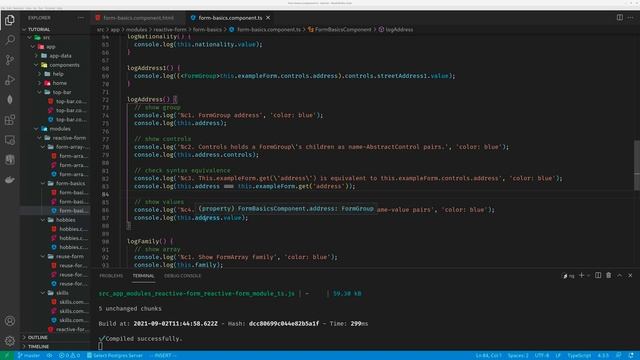Screen dimensions: 640x360
Task: Go to line via Ln 84, Col 1 indicator
Action: click(488, 356)
